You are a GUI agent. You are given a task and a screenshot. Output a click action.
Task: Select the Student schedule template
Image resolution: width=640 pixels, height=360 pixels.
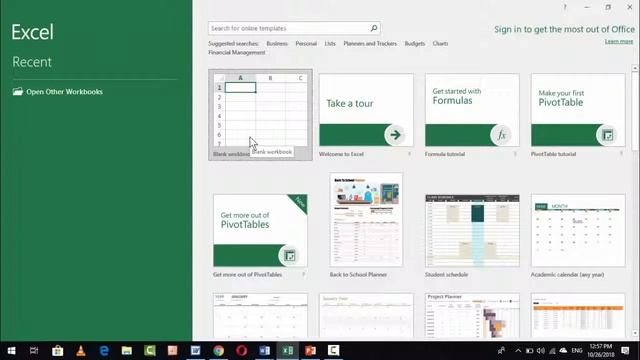[472, 231]
